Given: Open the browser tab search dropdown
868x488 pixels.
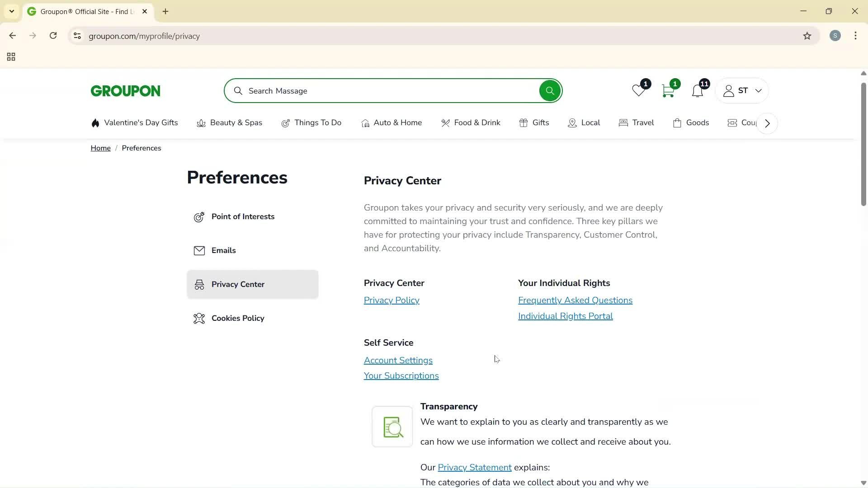Looking at the screenshot, I should pyautogui.click(x=11, y=11).
